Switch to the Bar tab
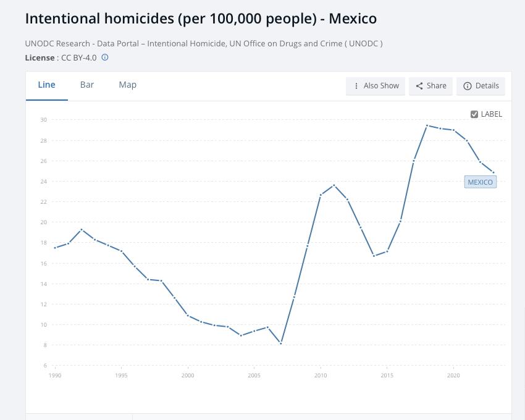The height and width of the screenshot is (420, 525). pos(87,85)
